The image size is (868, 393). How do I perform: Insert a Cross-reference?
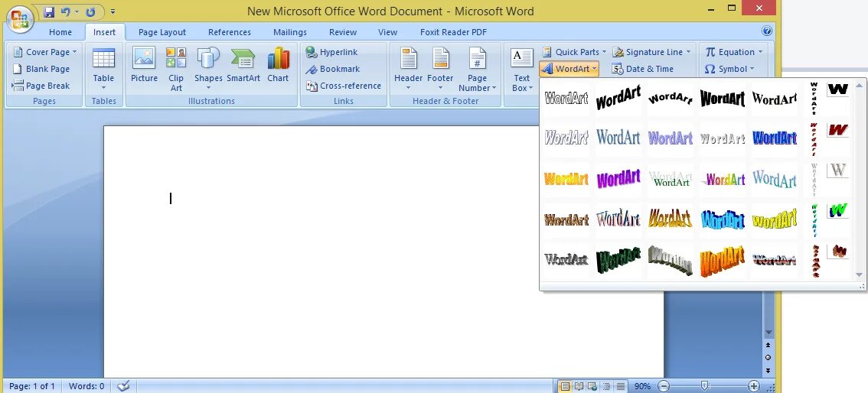(x=344, y=86)
